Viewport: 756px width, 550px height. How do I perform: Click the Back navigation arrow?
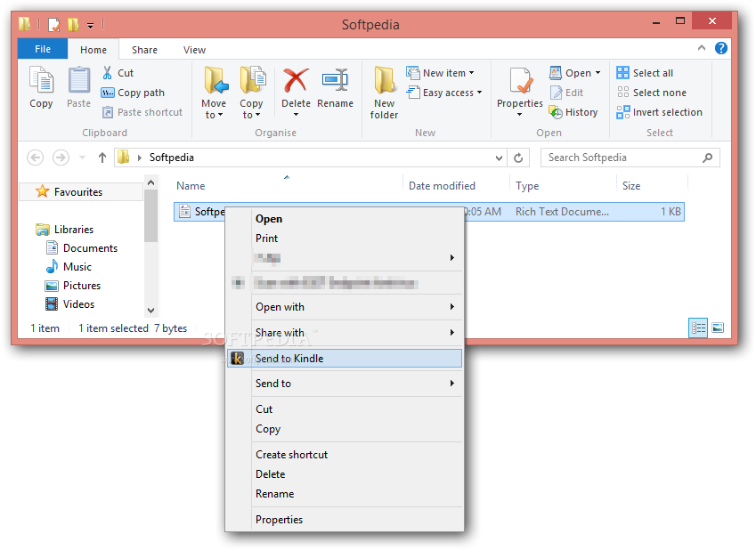tap(36, 158)
